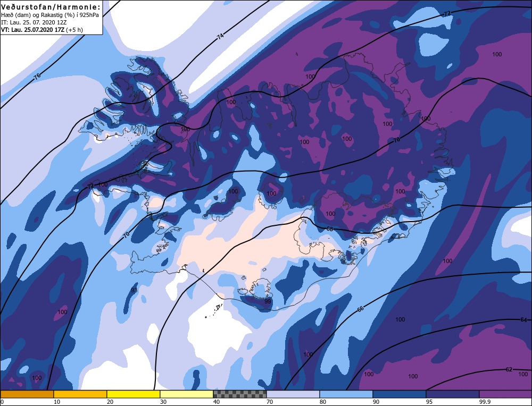Click the legend tick label '30'
The height and width of the screenshot is (406, 532).
point(163,402)
